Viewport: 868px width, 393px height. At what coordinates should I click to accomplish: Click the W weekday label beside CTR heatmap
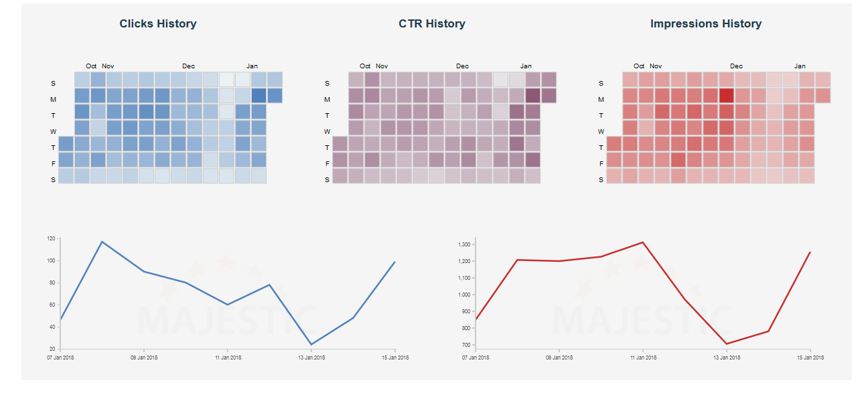tap(327, 131)
